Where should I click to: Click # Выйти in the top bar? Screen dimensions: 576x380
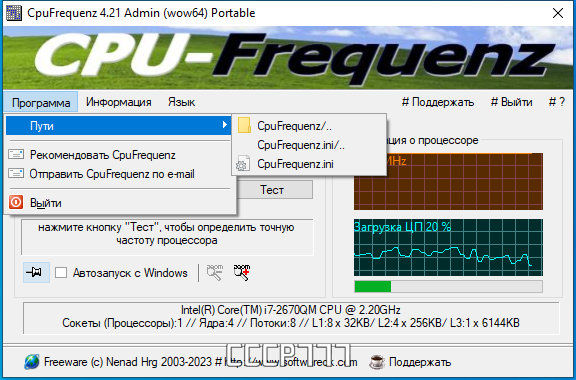(x=511, y=102)
